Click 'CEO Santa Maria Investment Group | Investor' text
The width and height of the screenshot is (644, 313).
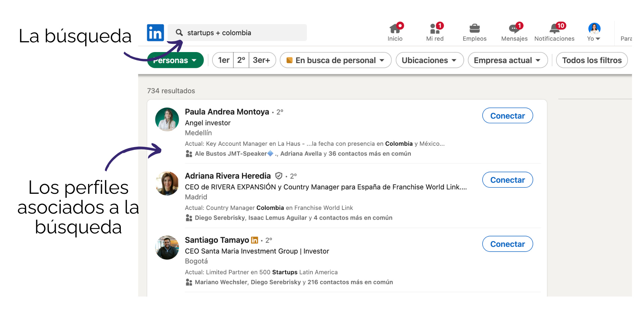(x=257, y=251)
